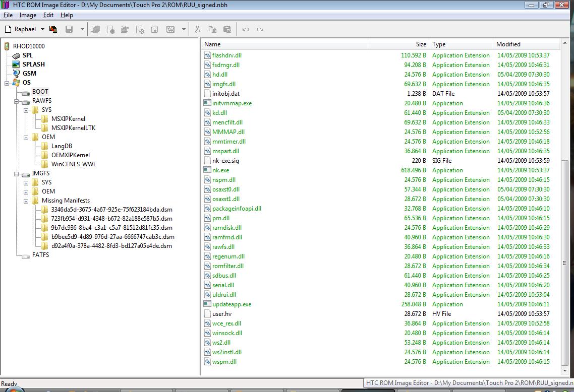Select the initvmmap.exe application icon
The height and width of the screenshot is (392, 574).
click(208, 103)
